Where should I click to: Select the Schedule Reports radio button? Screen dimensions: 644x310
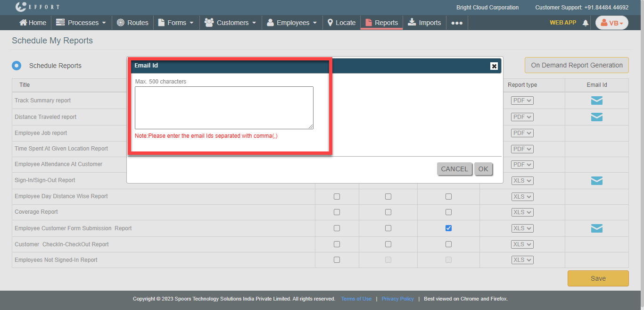point(17,66)
